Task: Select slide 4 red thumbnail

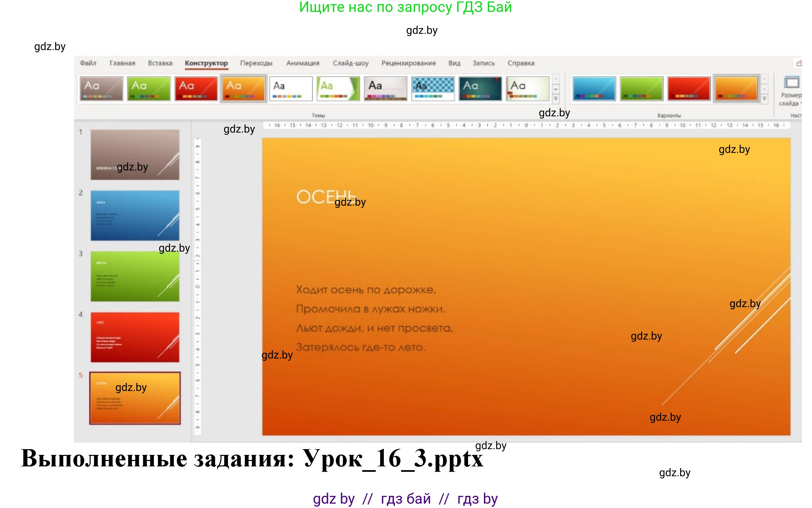Action: click(x=135, y=337)
